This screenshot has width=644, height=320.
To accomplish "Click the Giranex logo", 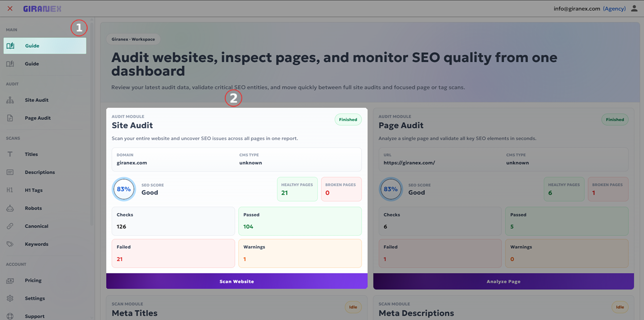I will [x=42, y=9].
